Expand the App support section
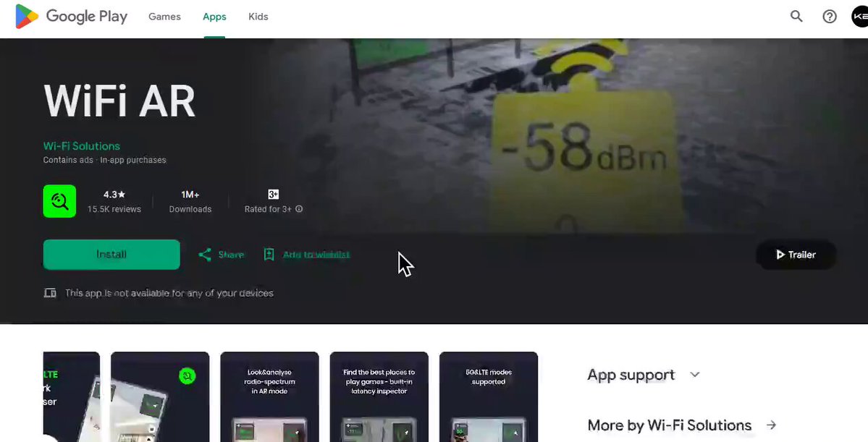 [x=644, y=375]
